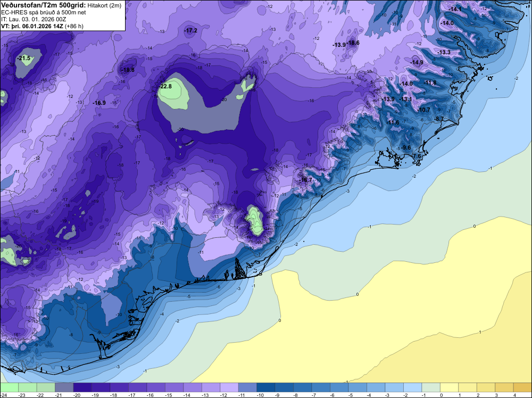Click the 'Veðurstofan/T2m 500grid:' title text
This screenshot has height=398, width=532.
pos(44,5)
